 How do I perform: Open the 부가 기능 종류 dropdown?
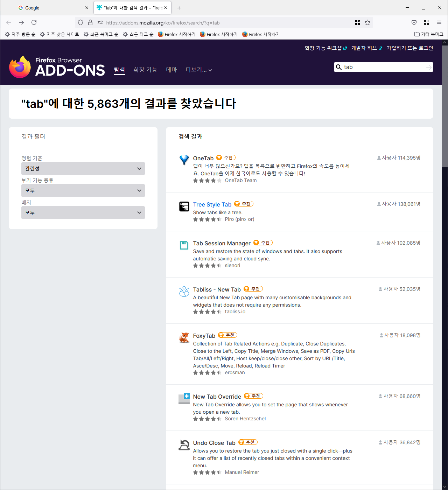click(83, 191)
